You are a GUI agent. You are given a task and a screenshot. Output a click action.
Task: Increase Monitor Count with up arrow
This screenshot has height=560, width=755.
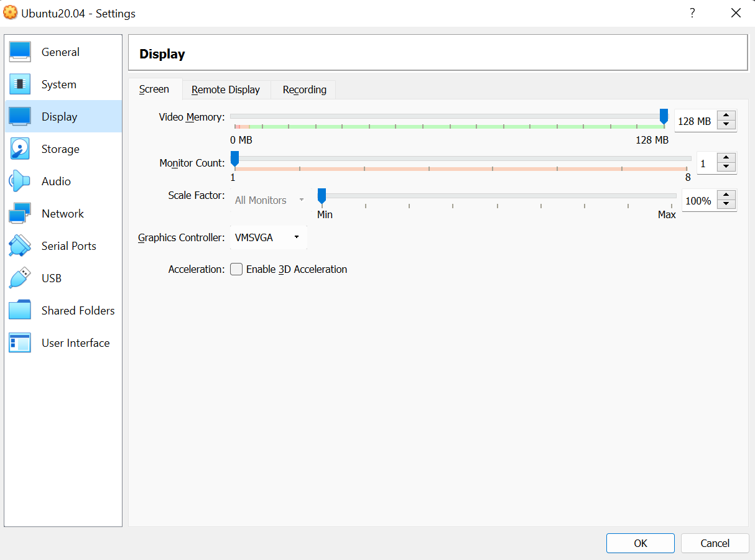726,158
